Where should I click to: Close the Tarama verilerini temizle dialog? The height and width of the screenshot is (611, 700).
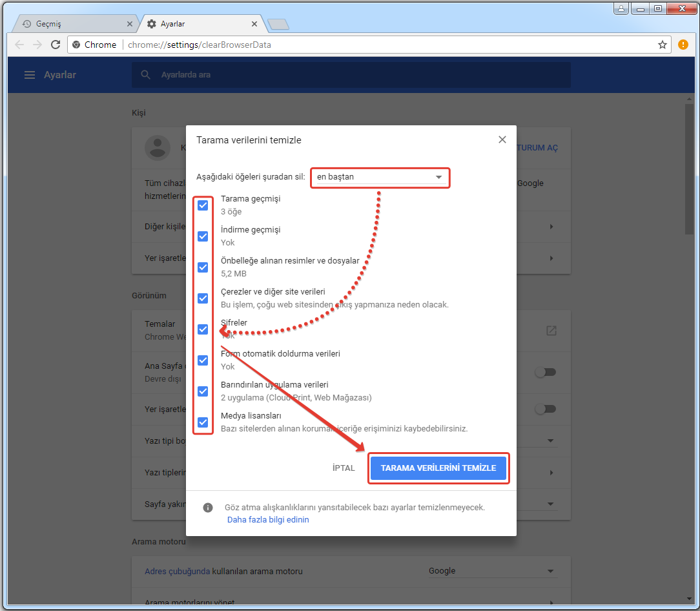tap(502, 140)
